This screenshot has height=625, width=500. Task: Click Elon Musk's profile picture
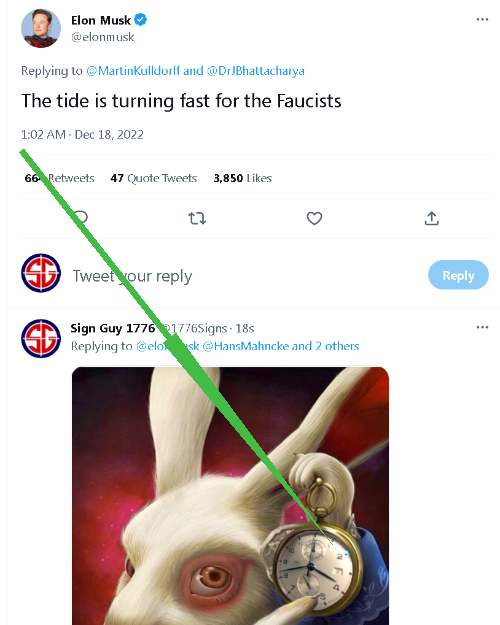click(41, 28)
